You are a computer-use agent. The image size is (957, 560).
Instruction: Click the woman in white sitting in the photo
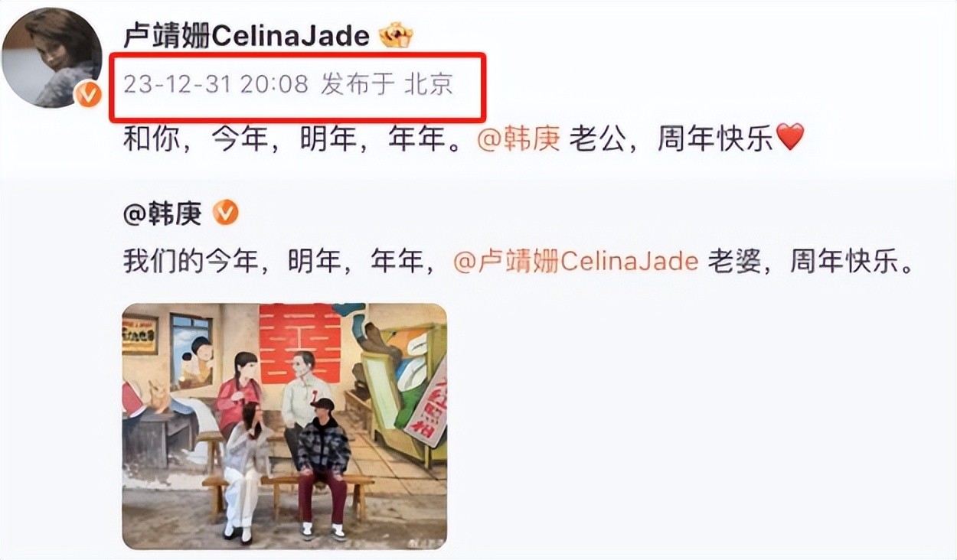(245, 471)
